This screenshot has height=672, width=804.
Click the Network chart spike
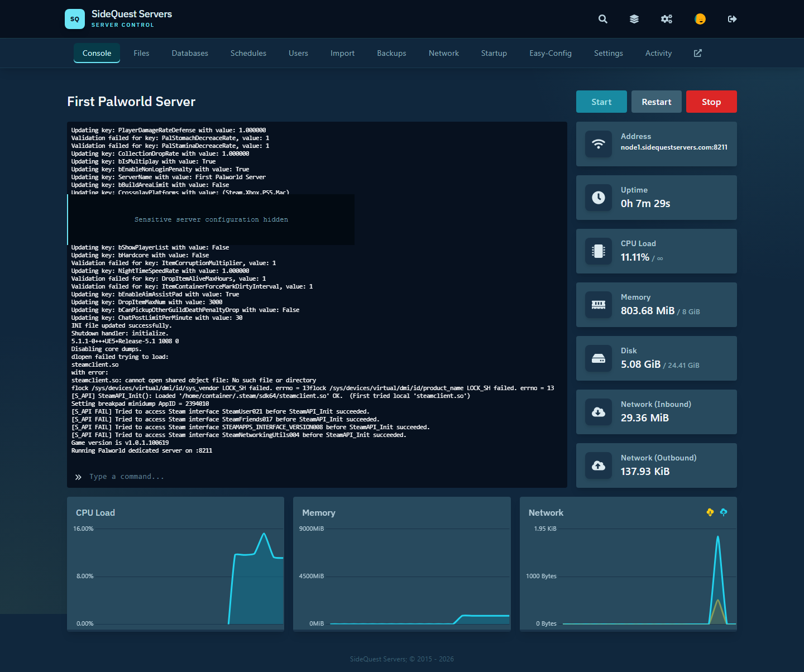click(718, 579)
